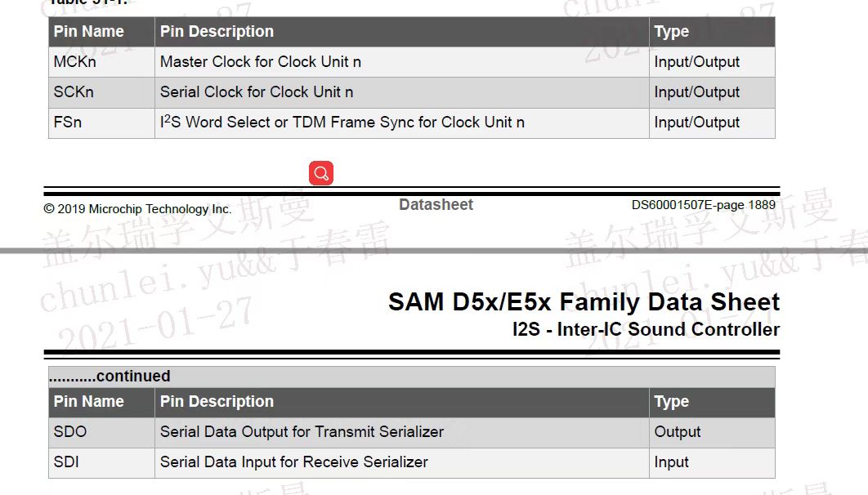868x495 pixels.
Task: Click the DS60001507E-page 1889 page number
Action: coord(703,205)
